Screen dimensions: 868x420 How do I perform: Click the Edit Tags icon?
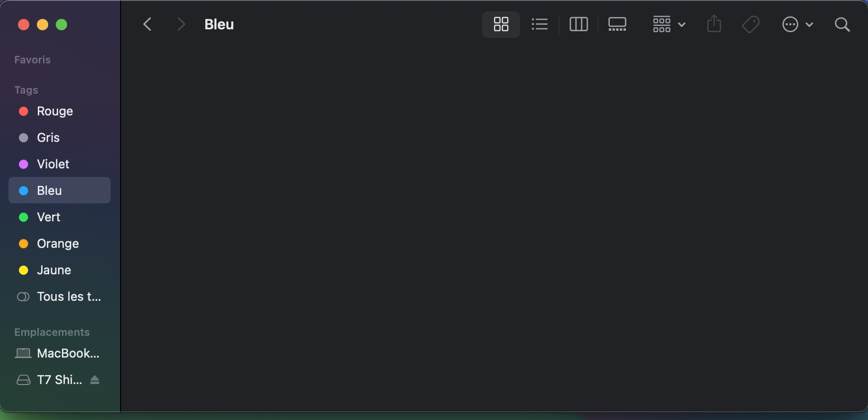(x=750, y=24)
